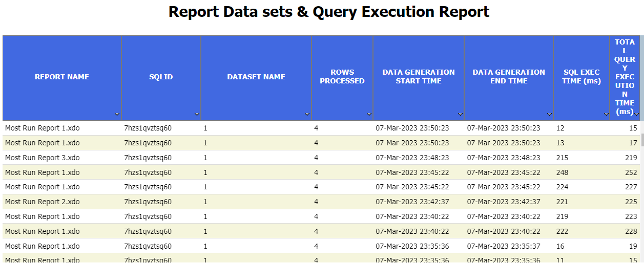644x263 pixels.
Task: Open Data Generation Start Time filter arrow
Action: (x=460, y=114)
